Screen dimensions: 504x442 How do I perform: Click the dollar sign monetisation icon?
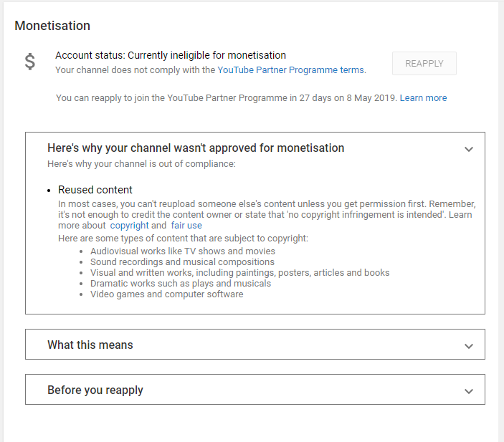pos(30,62)
